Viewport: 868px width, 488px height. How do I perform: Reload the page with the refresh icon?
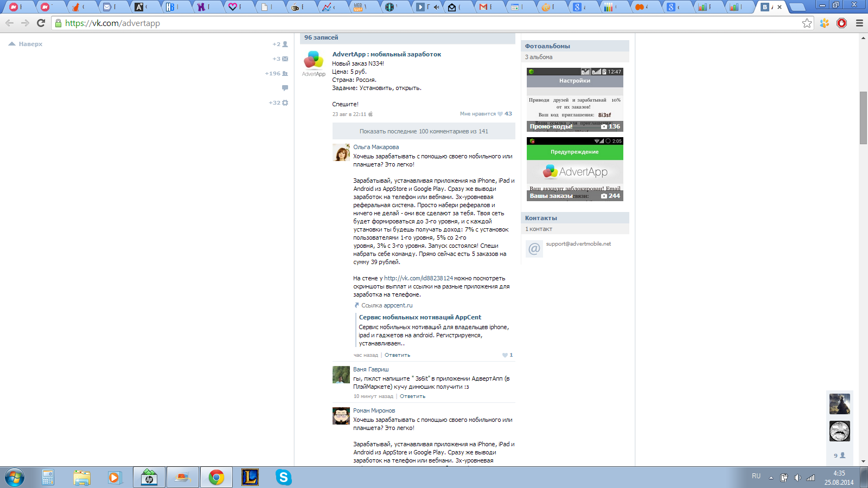click(41, 23)
